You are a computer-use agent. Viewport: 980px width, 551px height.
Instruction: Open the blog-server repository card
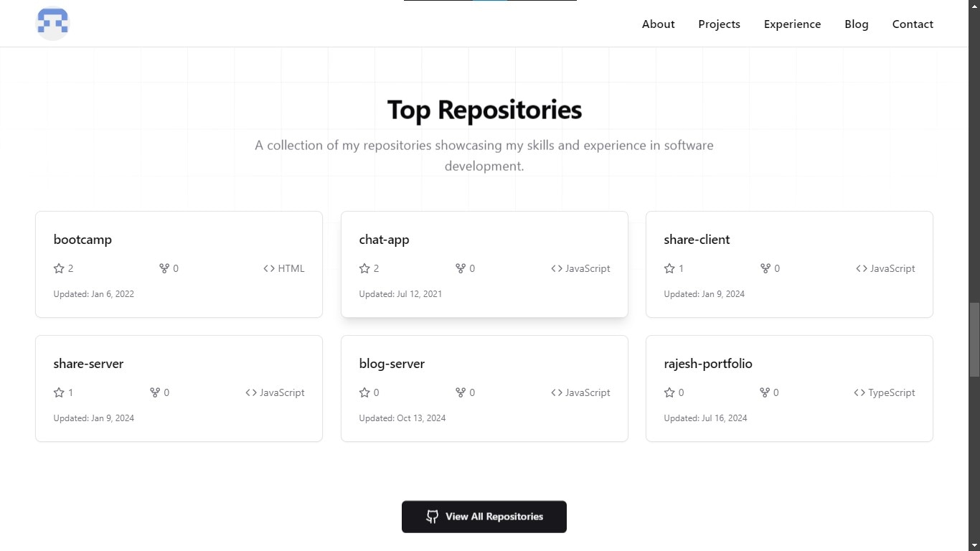[484, 388]
